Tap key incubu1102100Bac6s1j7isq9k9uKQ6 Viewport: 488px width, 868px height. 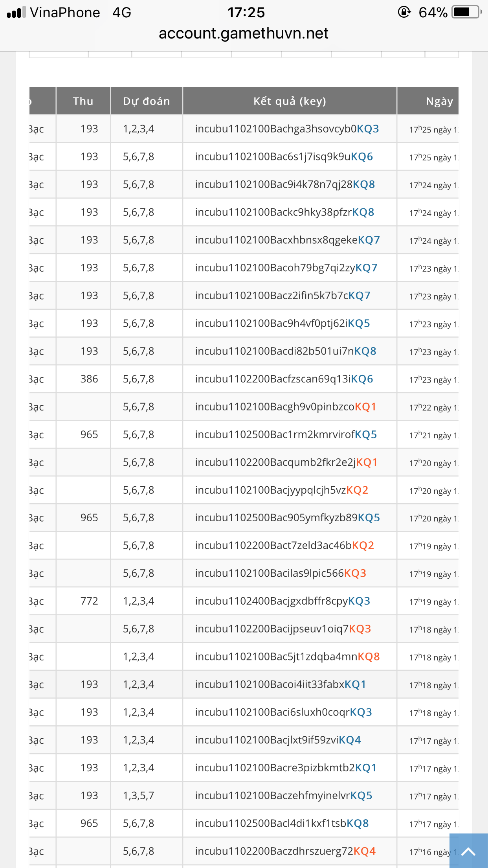click(x=284, y=157)
